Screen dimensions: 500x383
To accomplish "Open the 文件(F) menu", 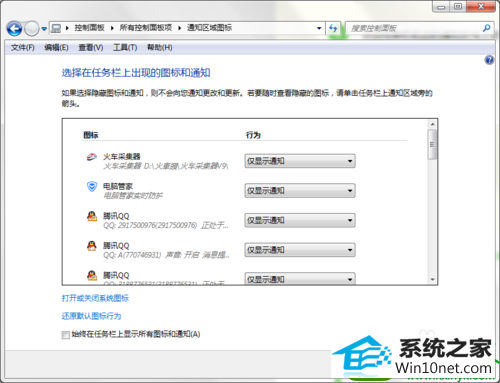I will pos(22,48).
